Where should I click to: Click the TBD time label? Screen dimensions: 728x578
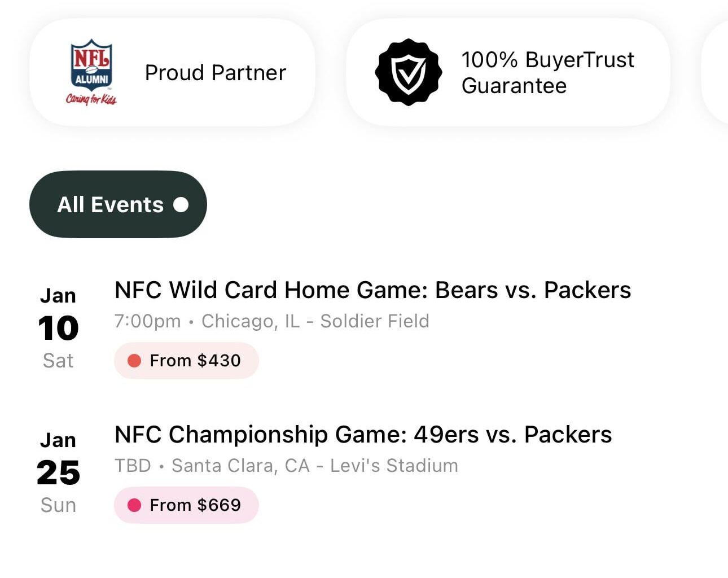133,466
